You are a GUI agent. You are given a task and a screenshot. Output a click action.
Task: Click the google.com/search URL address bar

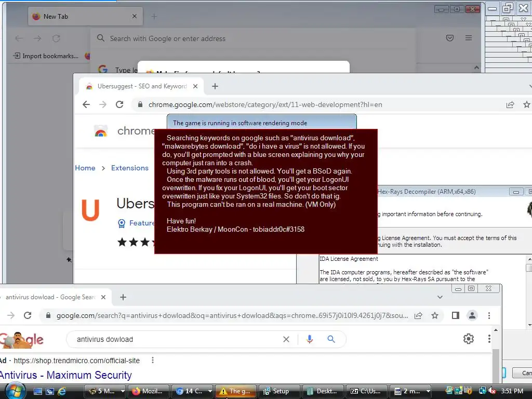232,315
